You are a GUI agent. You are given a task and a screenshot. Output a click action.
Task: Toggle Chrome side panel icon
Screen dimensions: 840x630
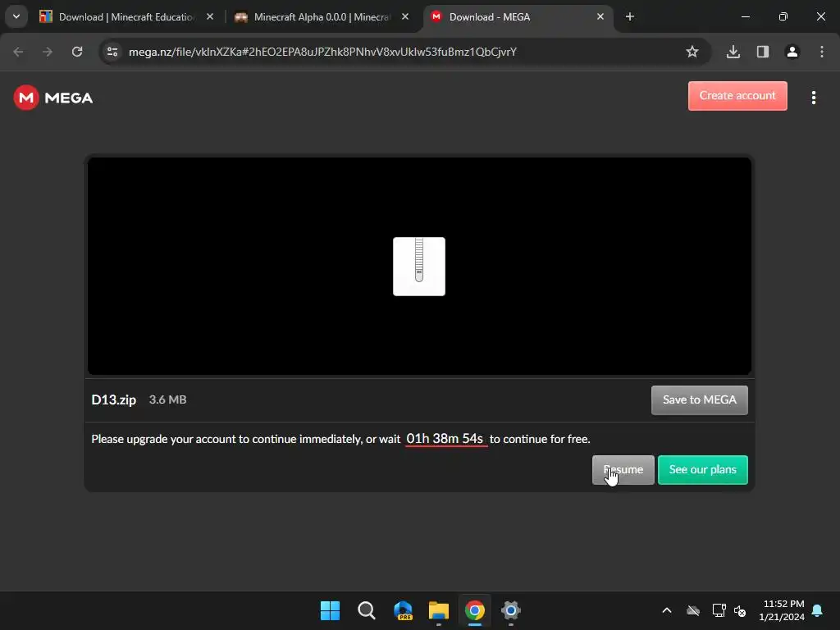763,52
